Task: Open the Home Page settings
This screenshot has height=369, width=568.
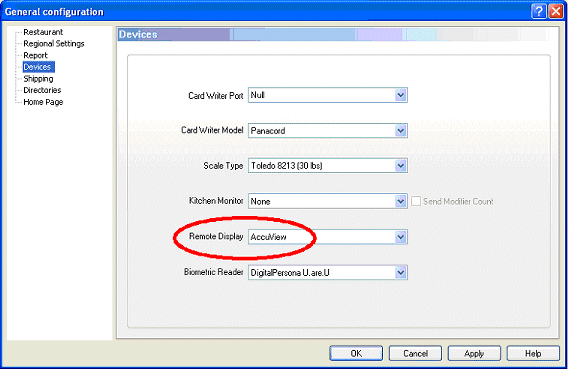Action: coord(43,102)
